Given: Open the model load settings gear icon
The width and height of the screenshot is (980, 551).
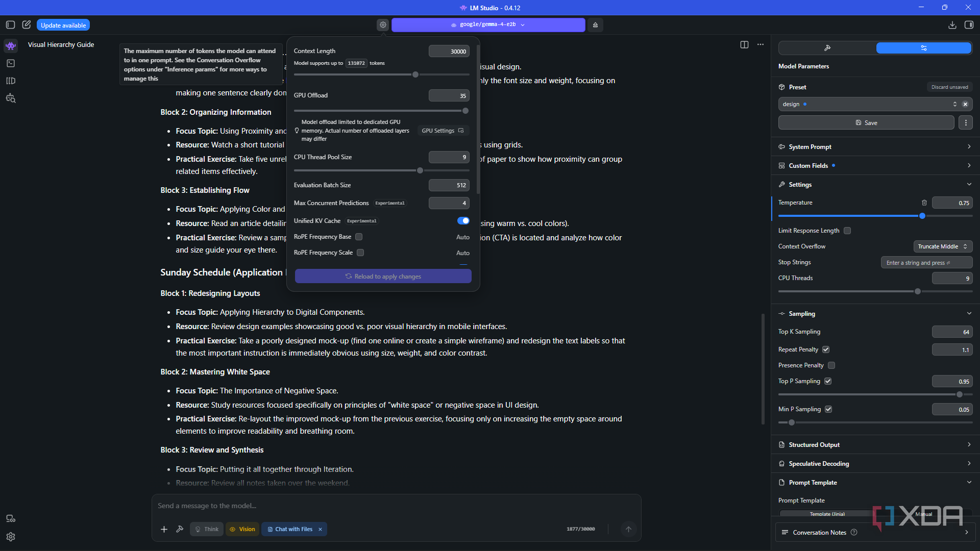Looking at the screenshot, I should [383, 25].
